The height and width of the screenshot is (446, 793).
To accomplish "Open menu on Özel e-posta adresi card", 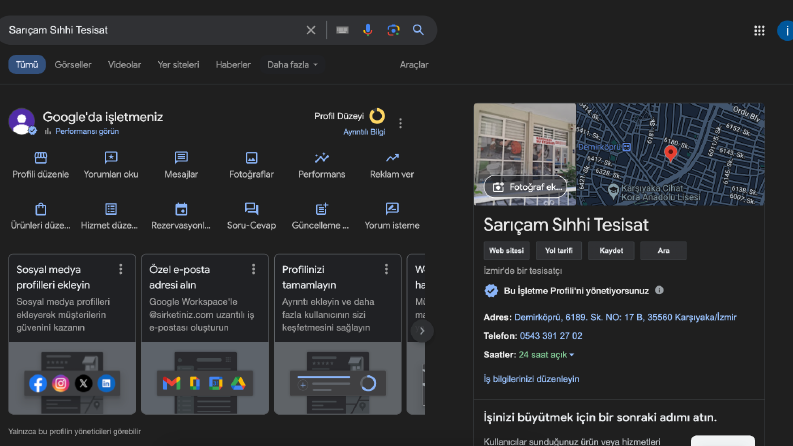I will [253, 270].
